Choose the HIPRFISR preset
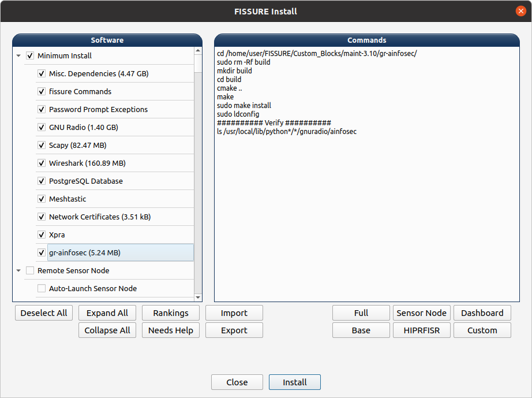532x398 pixels. (422, 330)
